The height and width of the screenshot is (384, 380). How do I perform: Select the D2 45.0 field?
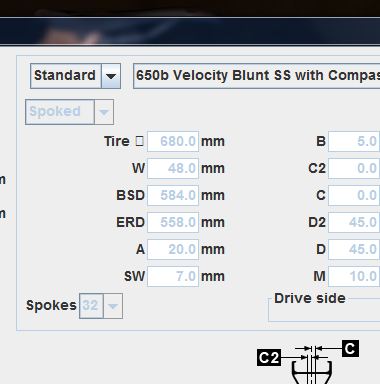tap(354, 222)
